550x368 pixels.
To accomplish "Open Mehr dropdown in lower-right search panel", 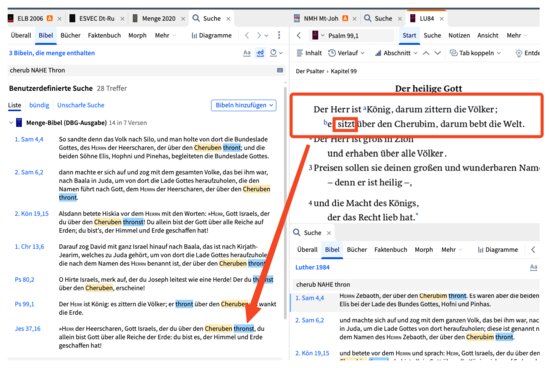I will pos(451,250).
